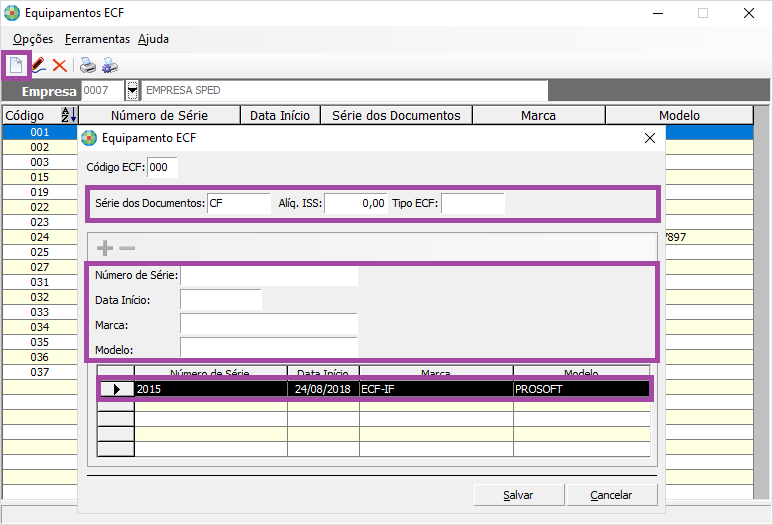Click the Série dos Documentos field
This screenshot has height=525, width=773.
[238, 203]
